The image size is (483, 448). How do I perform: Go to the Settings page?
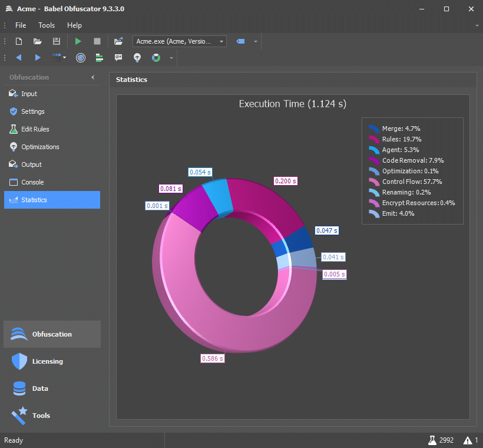(52, 111)
